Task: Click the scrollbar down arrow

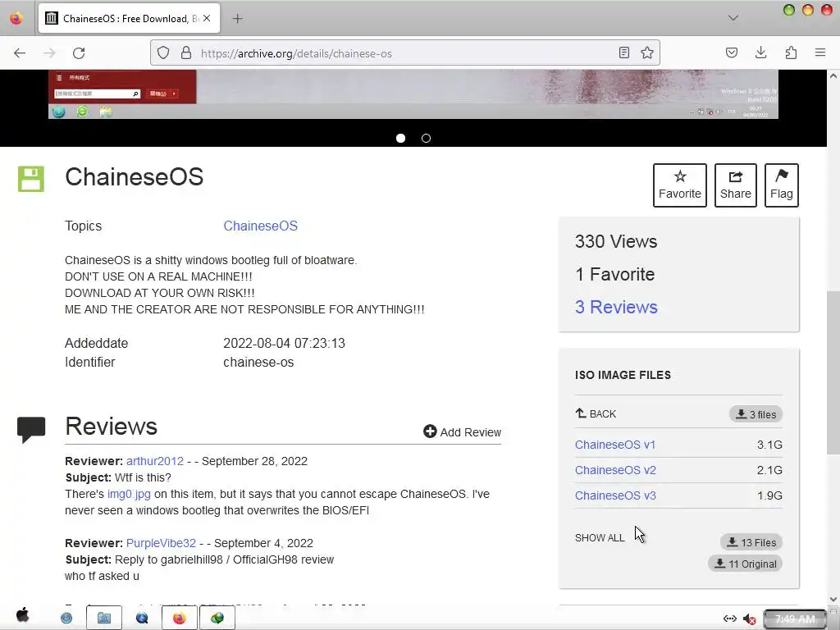Action: 833,599
